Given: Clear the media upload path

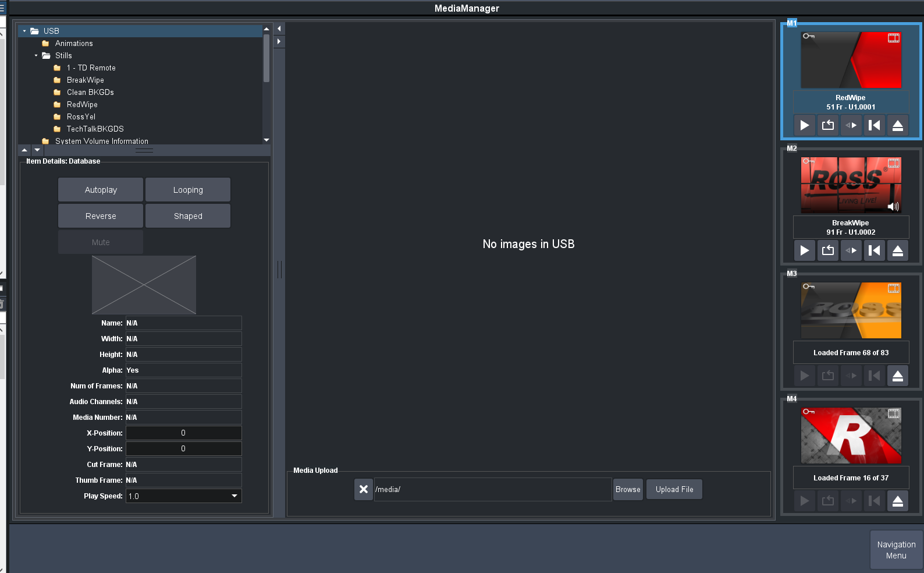Looking at the screenshot, I should (x=364, y=489).
